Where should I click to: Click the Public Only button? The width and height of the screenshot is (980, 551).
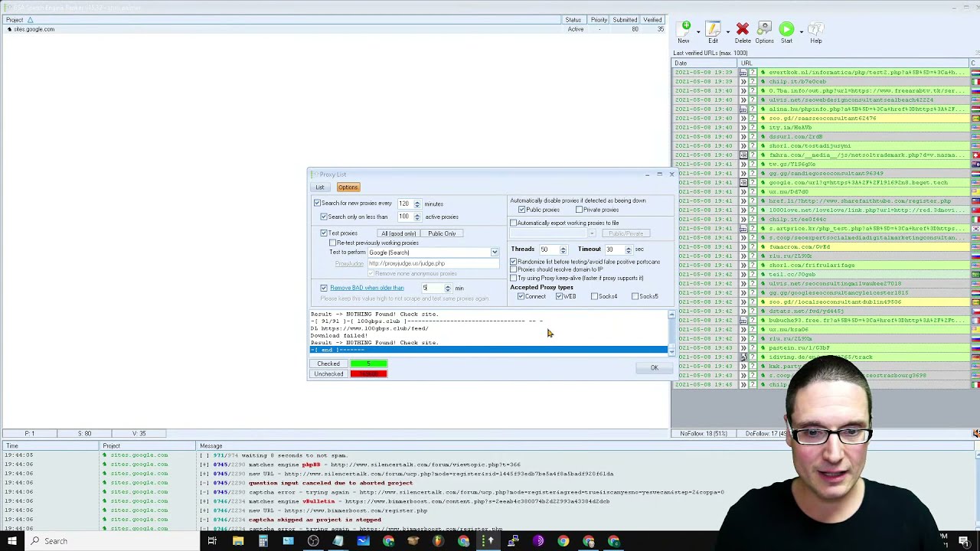point(442,233)
